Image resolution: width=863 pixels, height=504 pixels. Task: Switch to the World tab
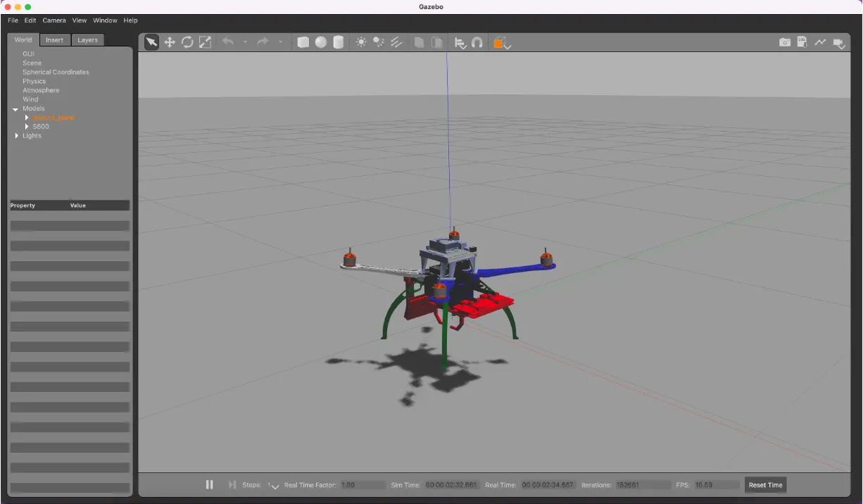pos(23,40)
